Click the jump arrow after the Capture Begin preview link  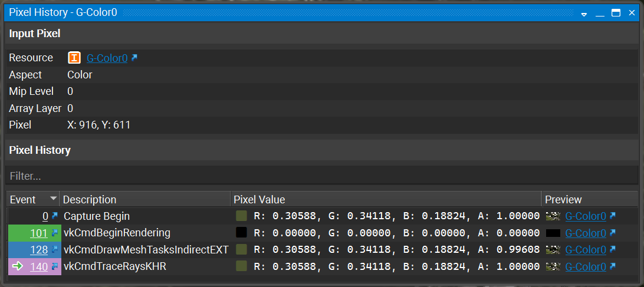pos(613,216)
